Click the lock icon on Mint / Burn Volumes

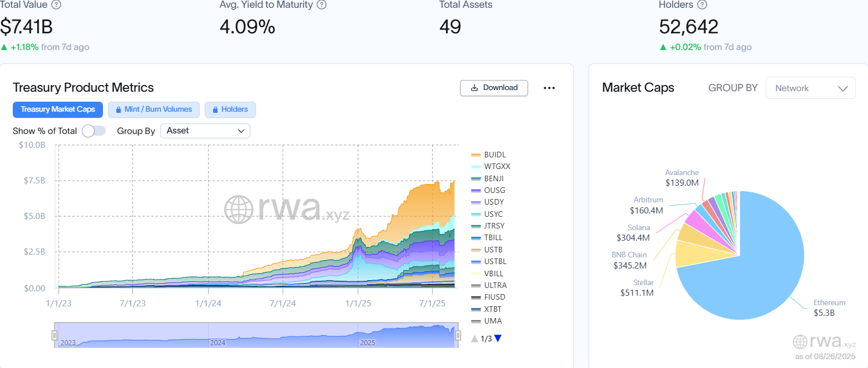117,110
